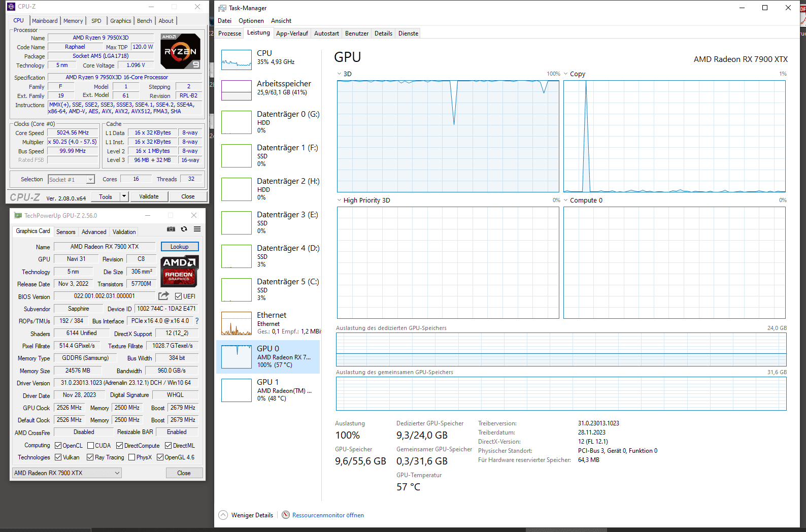Open the Ressourcenmonitor öffnen link
The width and height of the screenshot is (806, 532).
[328, 515]
